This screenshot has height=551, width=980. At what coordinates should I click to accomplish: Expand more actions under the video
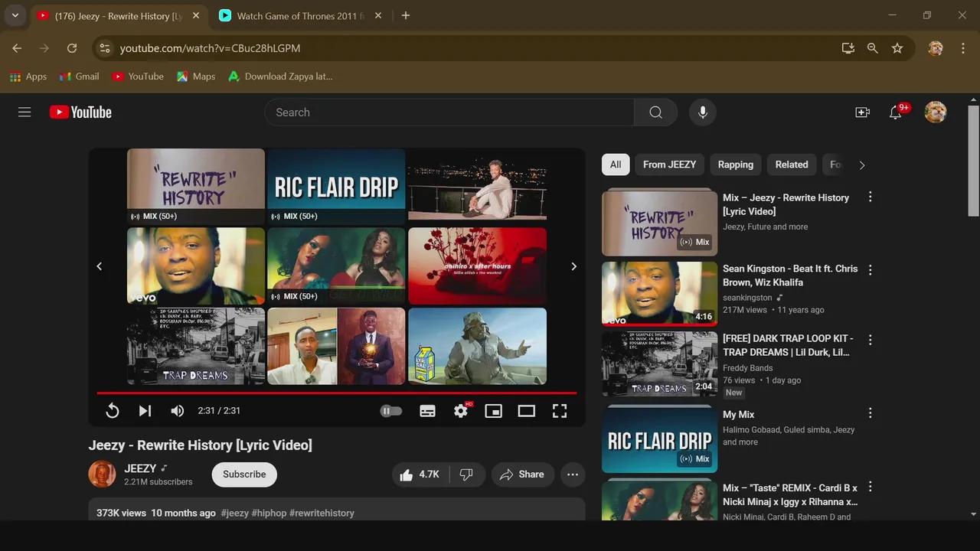pyautogui.click(x=573, y=474)
